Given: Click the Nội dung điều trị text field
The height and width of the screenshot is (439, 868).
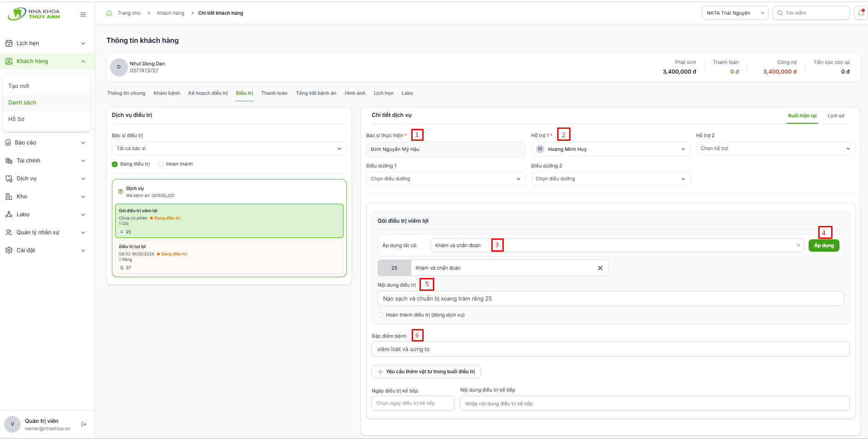Looking at the screenshot, I should [611, 299].
